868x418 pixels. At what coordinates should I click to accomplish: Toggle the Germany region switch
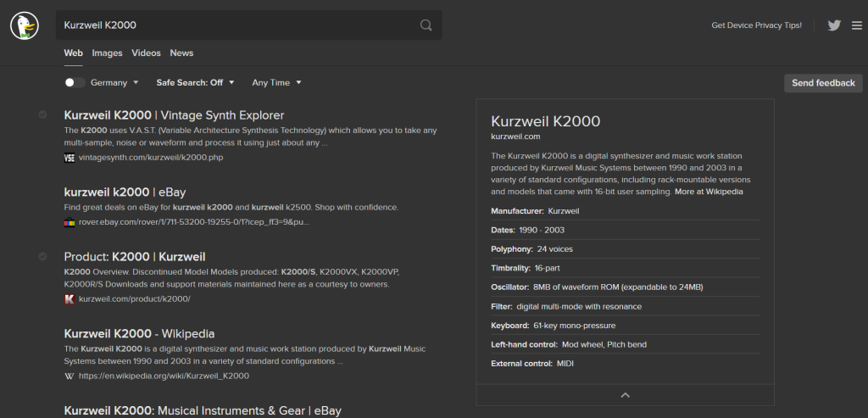[x=75, y=83]
